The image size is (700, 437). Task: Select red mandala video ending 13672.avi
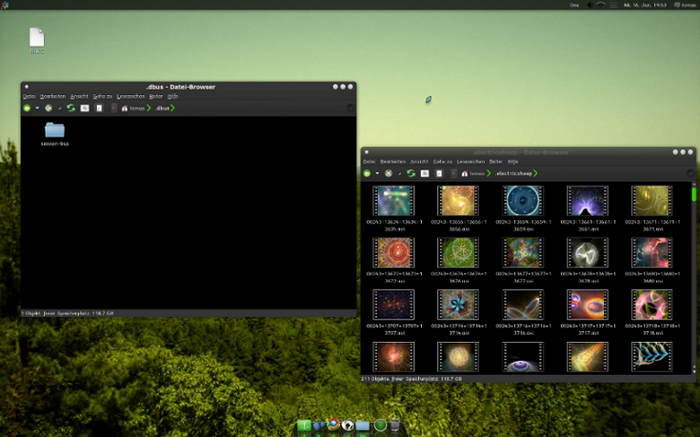[x=394, y=253]
